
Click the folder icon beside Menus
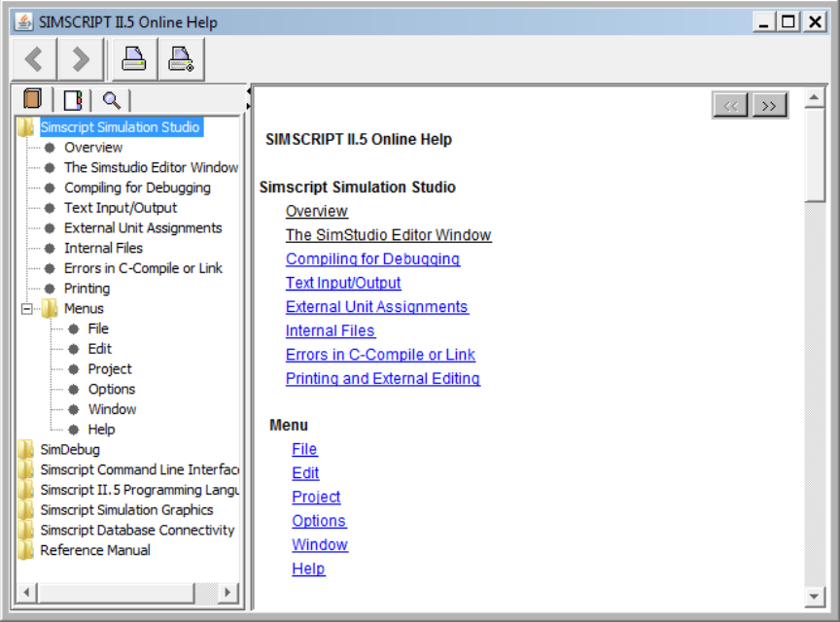(50, 308)
